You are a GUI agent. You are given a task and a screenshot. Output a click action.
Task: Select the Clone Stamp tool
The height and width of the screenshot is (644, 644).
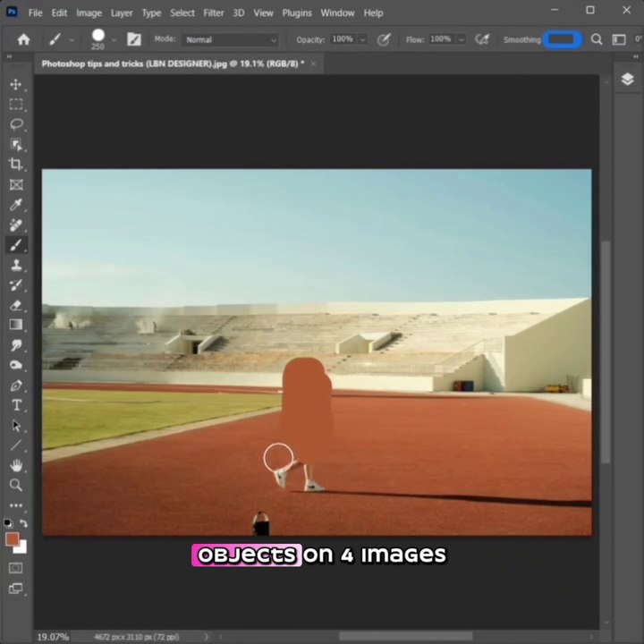click(15, 265)
